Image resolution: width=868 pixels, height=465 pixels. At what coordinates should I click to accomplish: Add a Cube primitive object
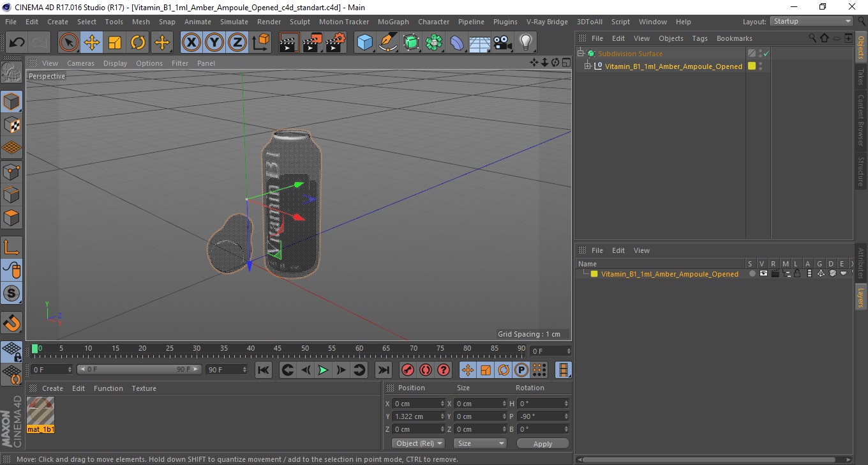pos(364,43)
